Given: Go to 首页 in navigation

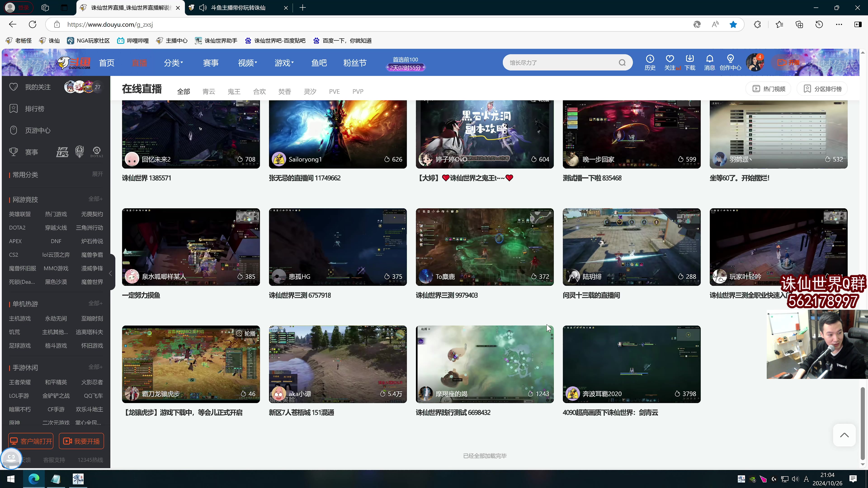Looking at the screenshot, I should [x=106, y=63].
